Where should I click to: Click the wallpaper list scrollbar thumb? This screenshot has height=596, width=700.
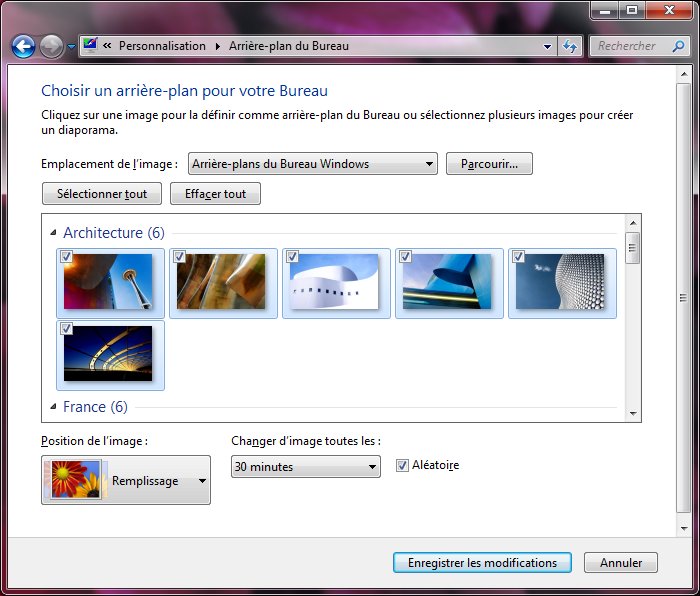coord(633,248)
